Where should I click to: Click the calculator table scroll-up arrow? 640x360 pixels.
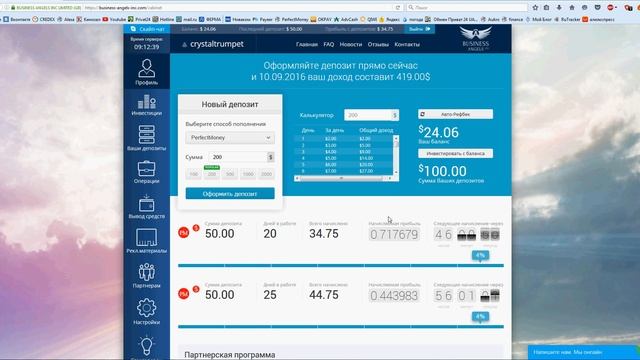396,138
